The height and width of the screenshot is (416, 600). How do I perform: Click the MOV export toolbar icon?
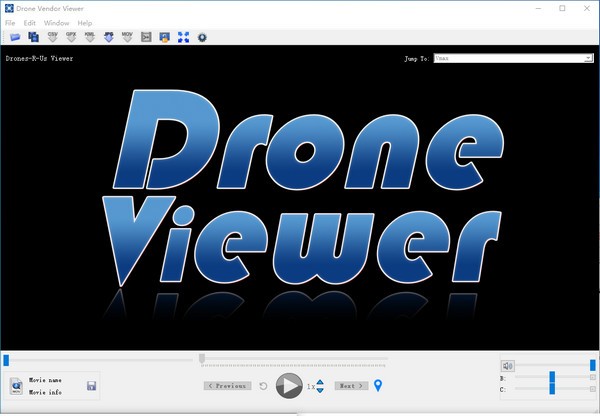click(127, 37)
